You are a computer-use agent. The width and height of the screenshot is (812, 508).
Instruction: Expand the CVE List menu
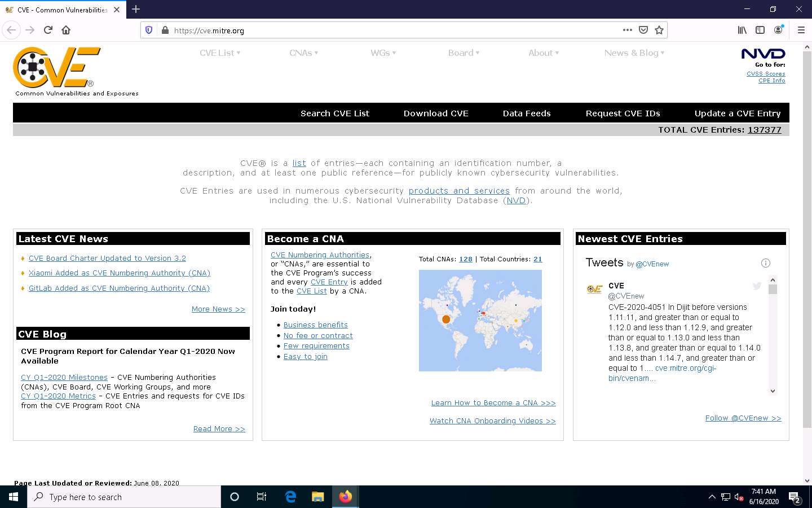(x=220, y=52)
